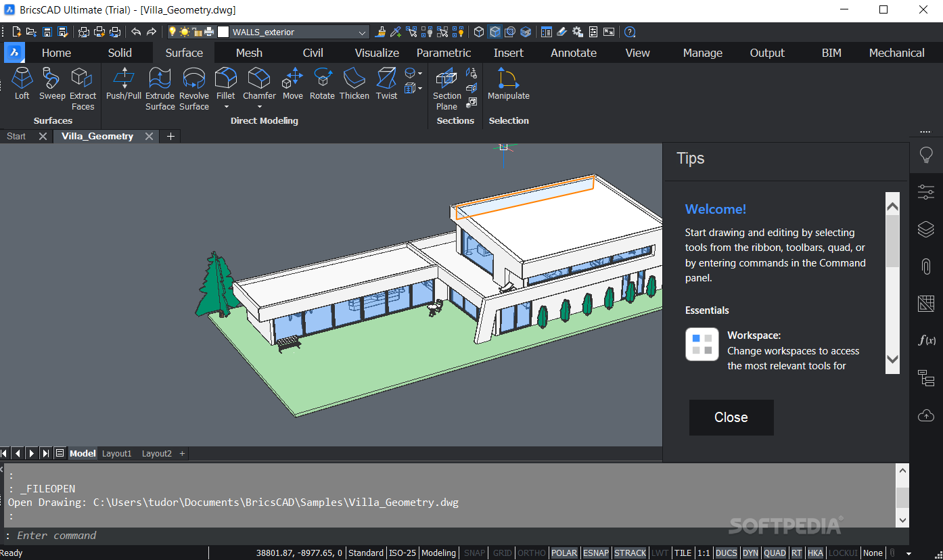Toggle GRID display in status bar
943x560 pixels.
[502, 553]
